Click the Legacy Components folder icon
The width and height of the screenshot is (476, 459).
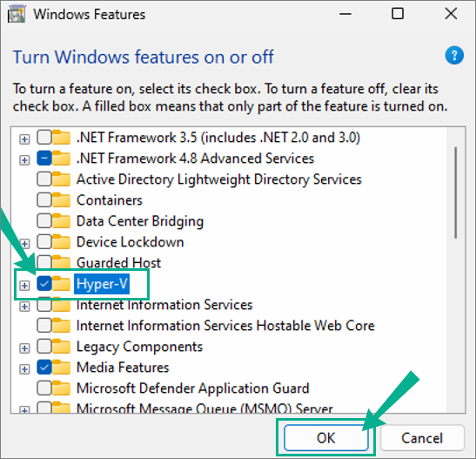point(62,347)
